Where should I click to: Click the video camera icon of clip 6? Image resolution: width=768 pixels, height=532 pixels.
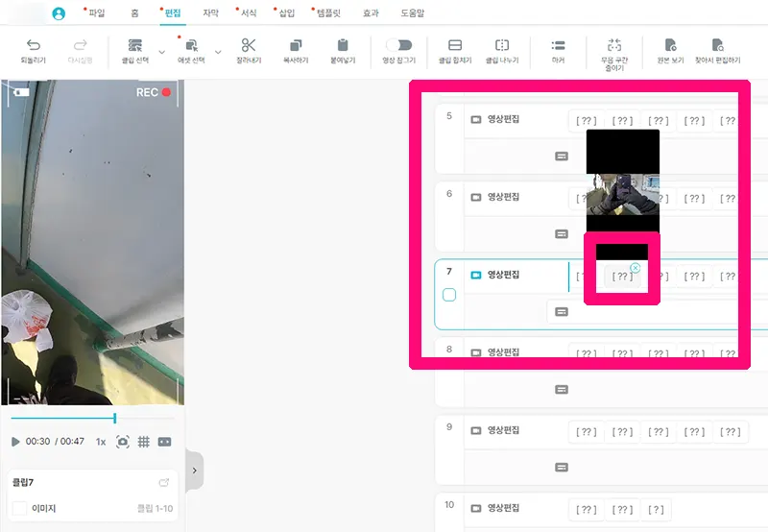click(475, 198)
